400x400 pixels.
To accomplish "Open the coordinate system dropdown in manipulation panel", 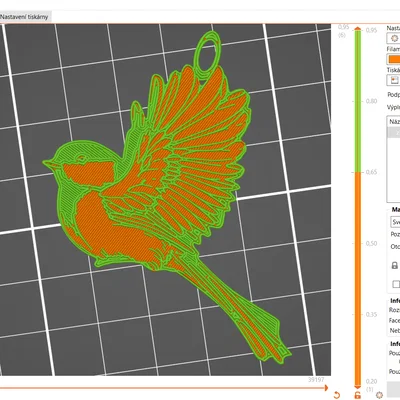I will 395,222.
